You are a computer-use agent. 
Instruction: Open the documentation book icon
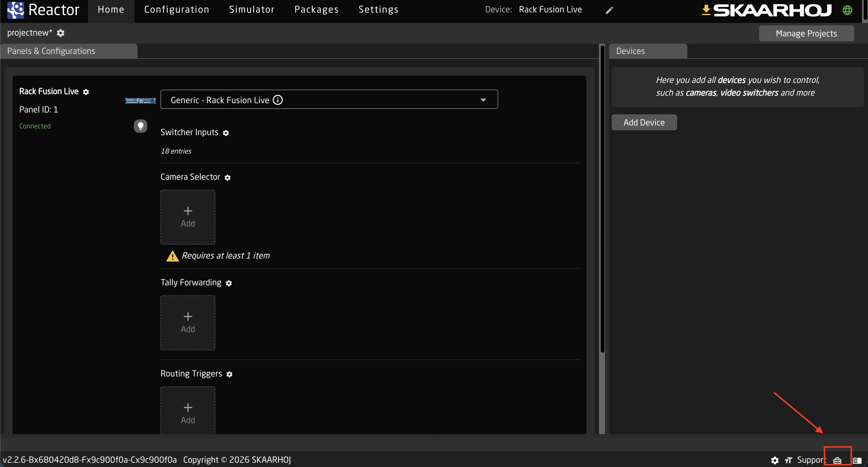pos(857,460)
